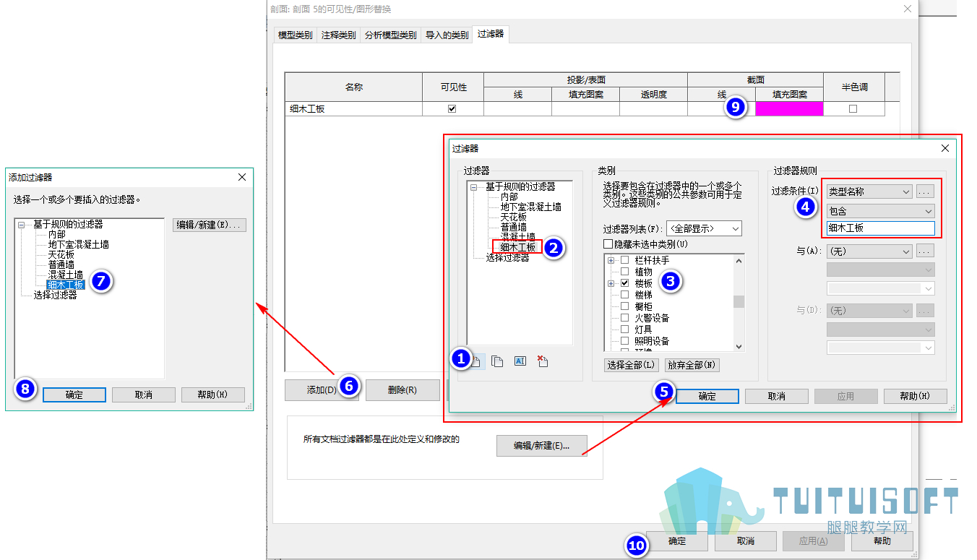Enable 半色调 checkbox for 细木工板 row
Image resolution: width=977 pixels, height=560 pixels.
pos(853,109)
